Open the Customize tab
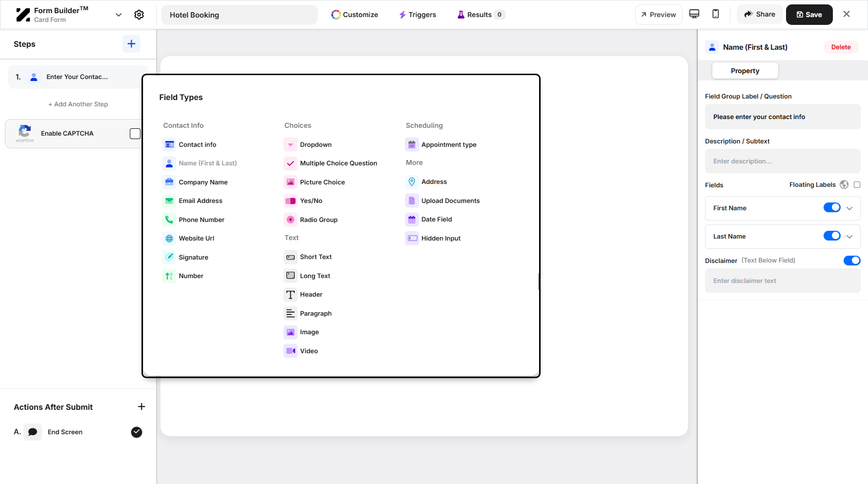 point(355,15)
